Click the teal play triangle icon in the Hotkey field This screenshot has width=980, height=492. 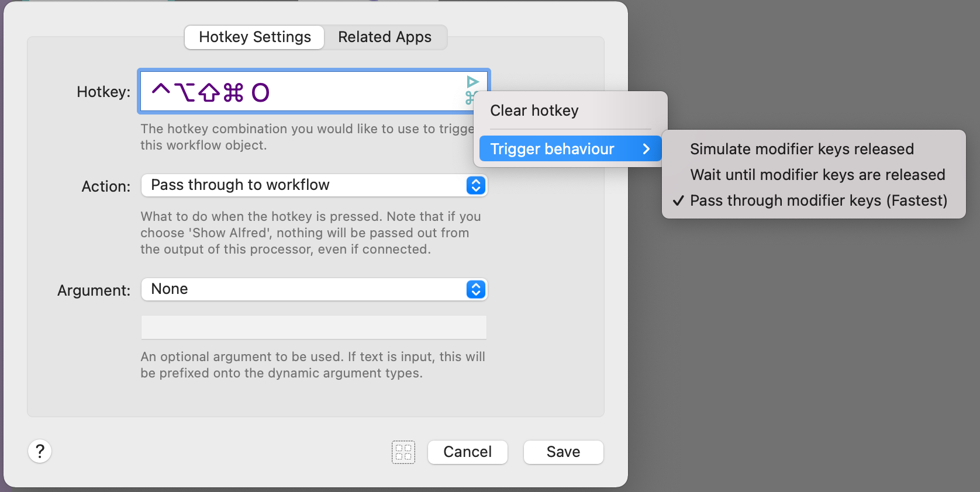(x=472, y=82)
